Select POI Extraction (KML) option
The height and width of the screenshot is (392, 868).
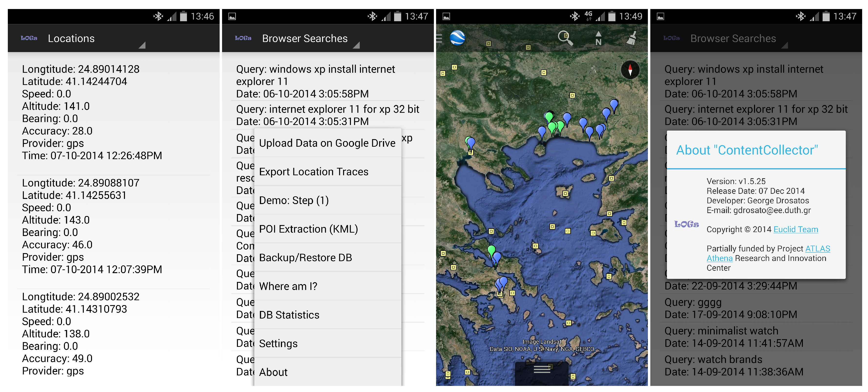(308, 229)
